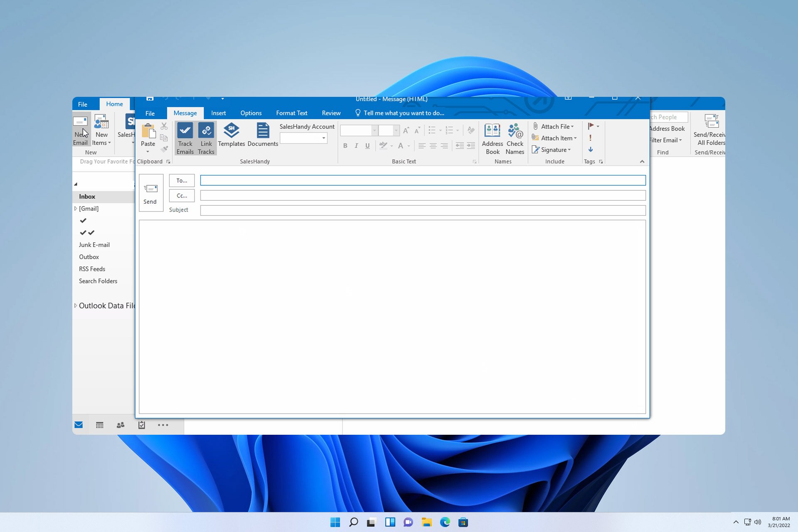Screen dimensions: 798x532
Task: Expand Outlook Data File tree
Action: (x=75, y=305)
